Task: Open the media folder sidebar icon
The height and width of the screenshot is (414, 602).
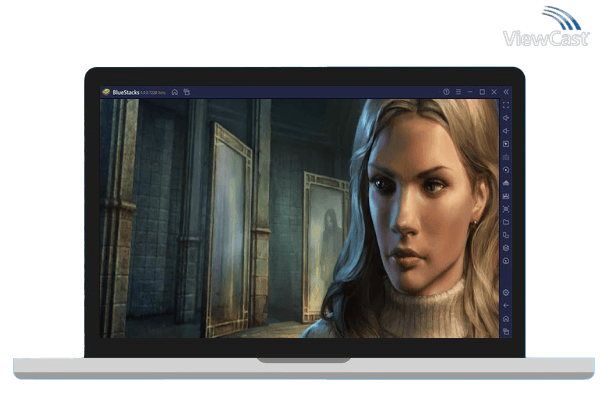Action: pyautogui.click(x=506, y=222)
